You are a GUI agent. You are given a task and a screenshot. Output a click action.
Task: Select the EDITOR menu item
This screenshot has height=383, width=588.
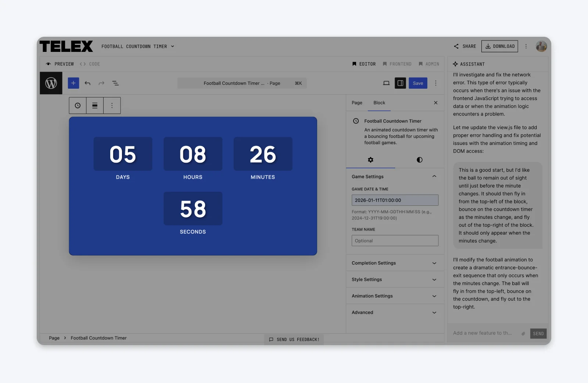coord(364,64)
